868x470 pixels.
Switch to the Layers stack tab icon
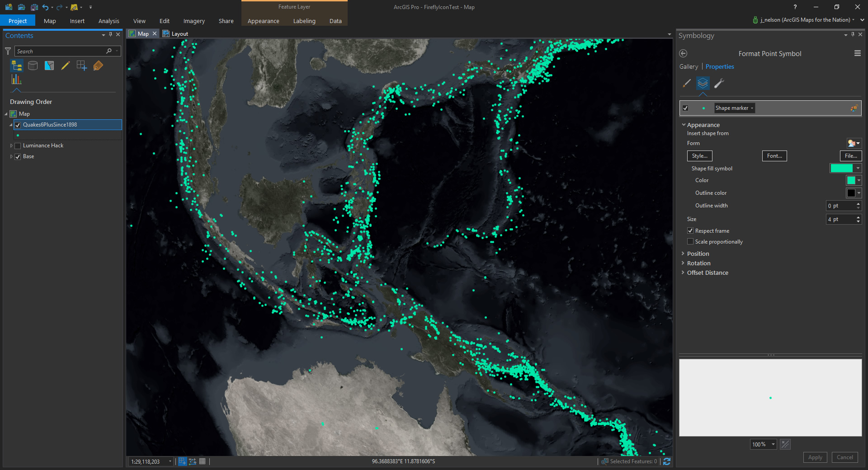pyautogui.click(x=703, y=83)
